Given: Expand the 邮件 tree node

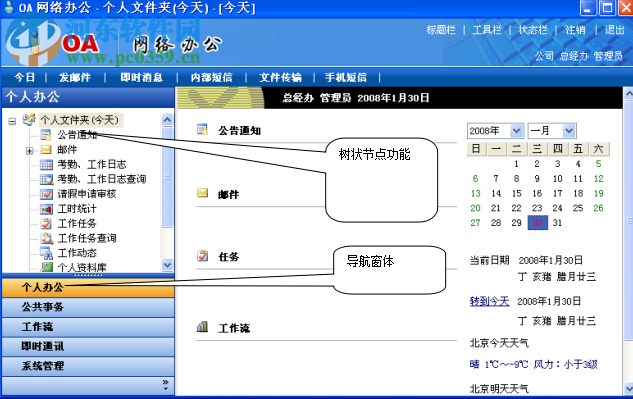Looking at the screenshot, I should 29,151.
